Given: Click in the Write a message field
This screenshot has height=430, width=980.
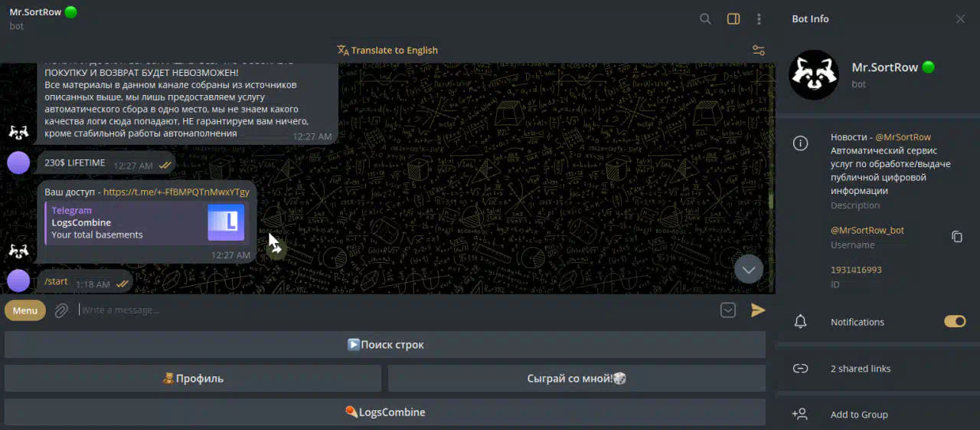Looking at the screenshot, I should [x=383, y=310].
